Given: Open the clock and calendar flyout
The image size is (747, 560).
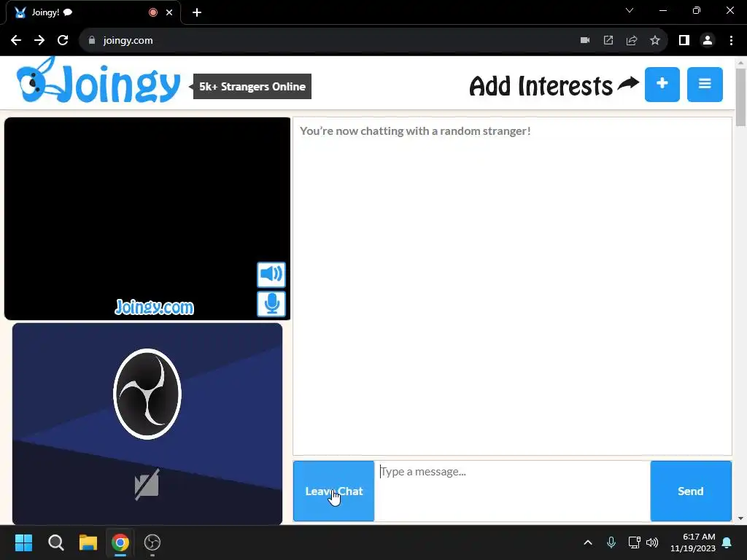Looking at the screenshot, I should (x=693, y=542).
